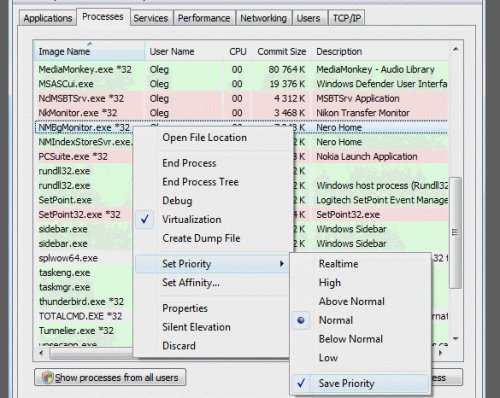Image resolution: width=500 pixels, height=398 pixels.
Task: Click the 80 764 K commit size cell
Action: point(287,69)
